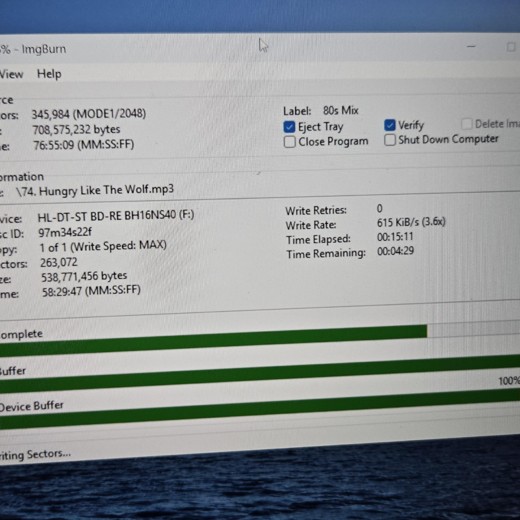Minimize the ImgBurn window
This screenshot has width=520, height=520.
tap(471, 46)
